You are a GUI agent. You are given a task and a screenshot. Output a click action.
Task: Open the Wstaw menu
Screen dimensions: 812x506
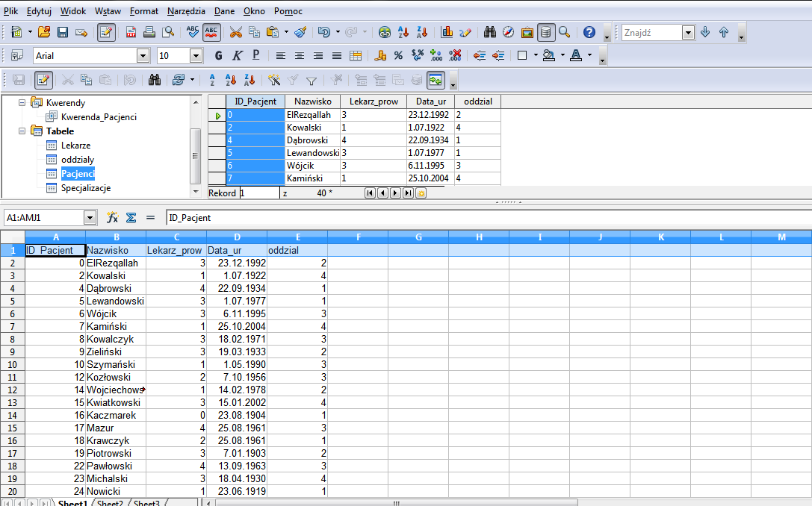point(108,11)
